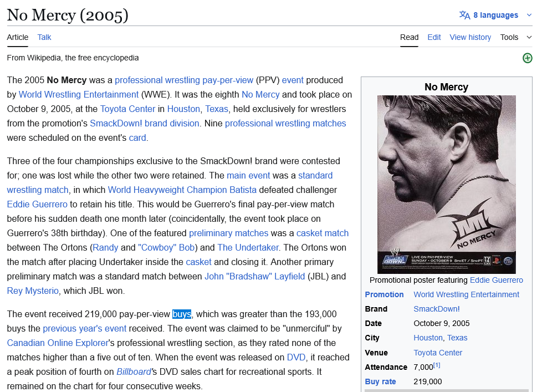Click the Buy rate label link

click(x=380, y=381)
